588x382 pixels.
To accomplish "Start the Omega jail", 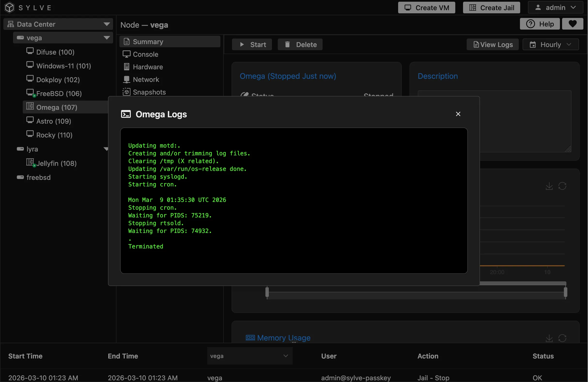I will [252, 45].
